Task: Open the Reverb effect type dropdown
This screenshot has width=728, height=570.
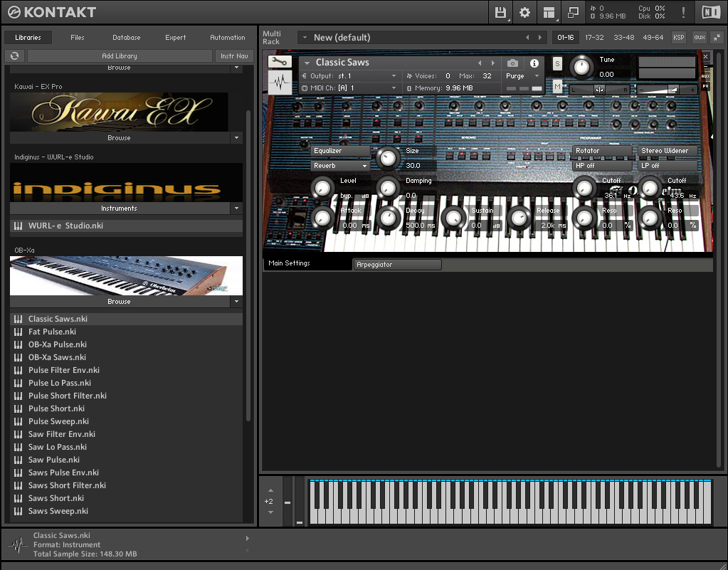Action: [x=340, y=166]
